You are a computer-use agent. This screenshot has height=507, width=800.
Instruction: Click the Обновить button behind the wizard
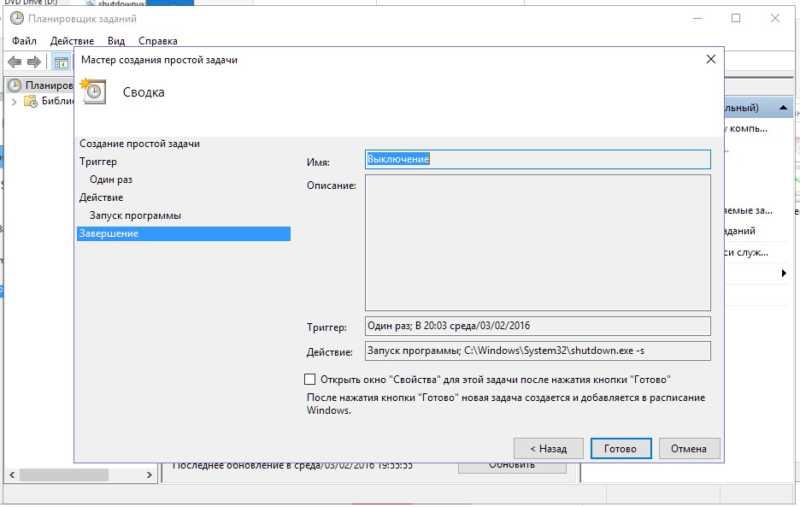point(512,468)
